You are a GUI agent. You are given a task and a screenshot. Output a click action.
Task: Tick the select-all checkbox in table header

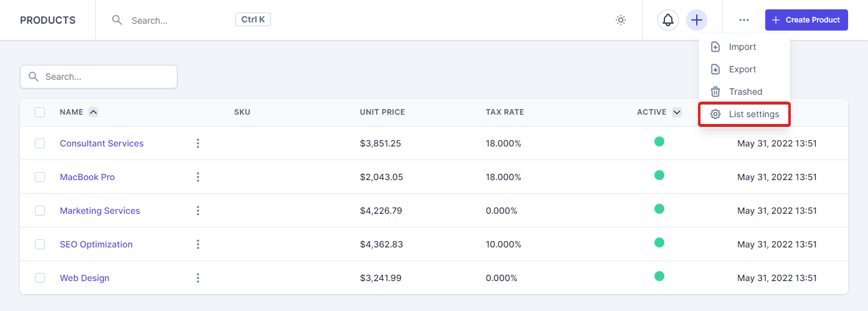tap(40, 112)
